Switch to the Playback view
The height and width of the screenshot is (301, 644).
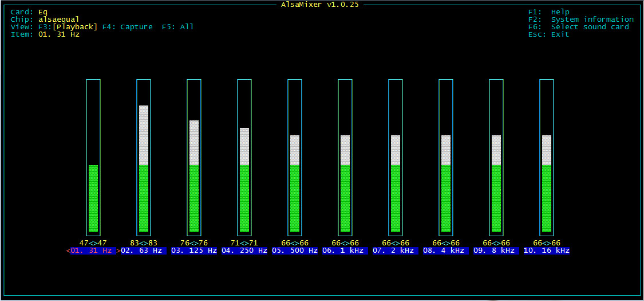coord(75,27)
